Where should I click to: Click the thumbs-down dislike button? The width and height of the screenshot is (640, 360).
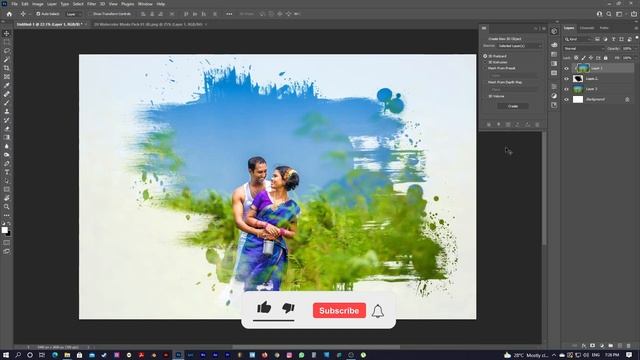[x=288, y=308]
